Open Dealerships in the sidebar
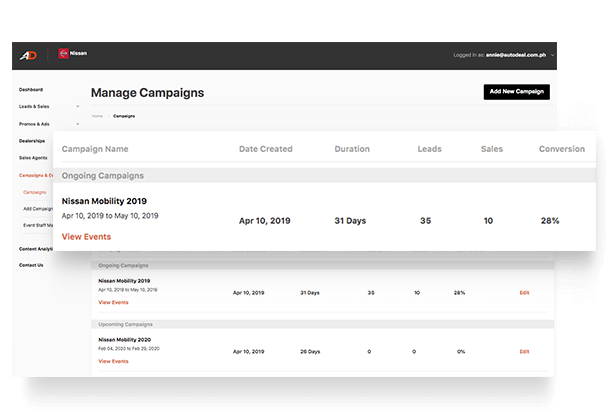606x420 pixels. click(32, 141)
